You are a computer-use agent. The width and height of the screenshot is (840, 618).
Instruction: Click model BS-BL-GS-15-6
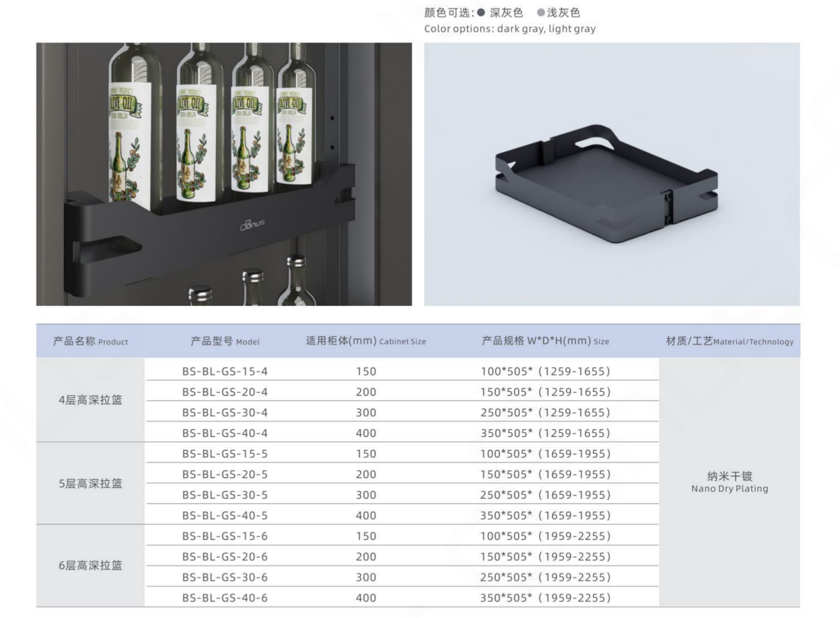click(x=225, y=536)
